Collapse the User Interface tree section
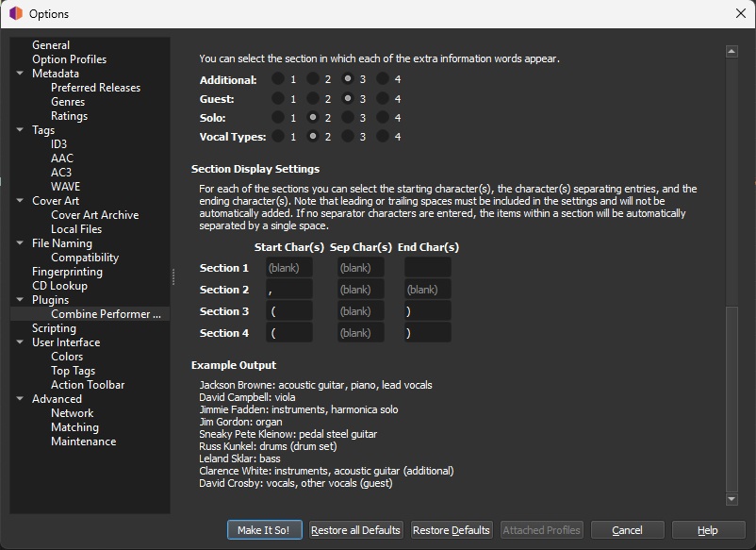The image size is (756, 550). click(x=20, y=342)
